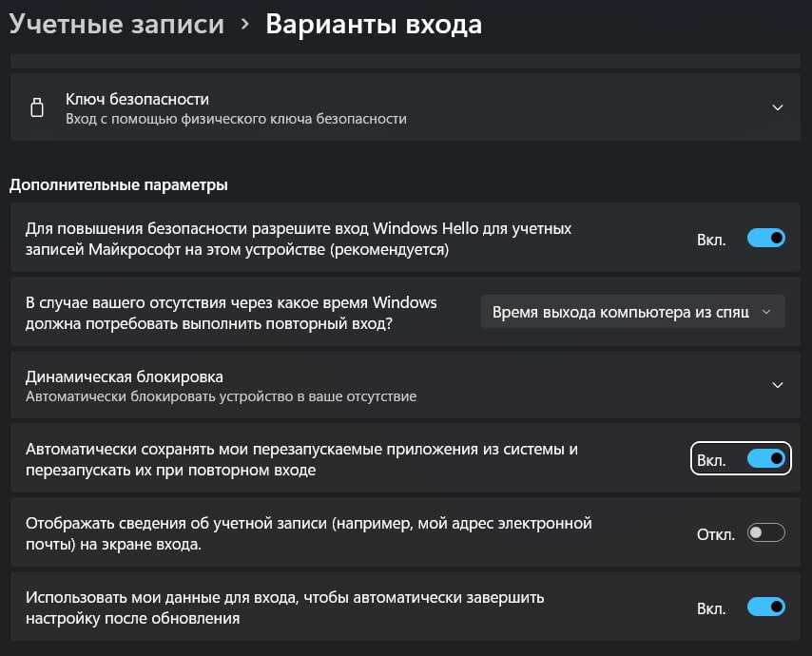Image resolution: width=812 pixels, height=656 pixels.
Task: Click the breadcrumb chevron after Учетные записи
Action: click(244, 25)
